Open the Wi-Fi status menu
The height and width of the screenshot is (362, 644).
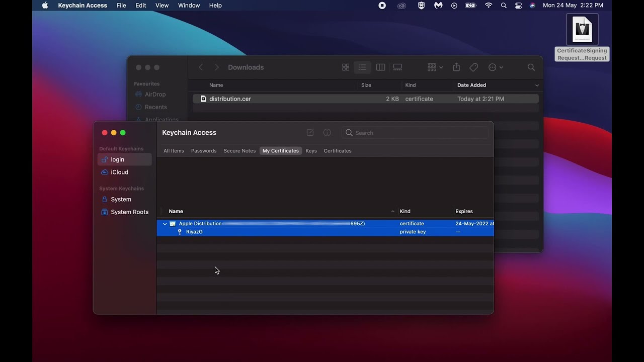tap(489, 6)
